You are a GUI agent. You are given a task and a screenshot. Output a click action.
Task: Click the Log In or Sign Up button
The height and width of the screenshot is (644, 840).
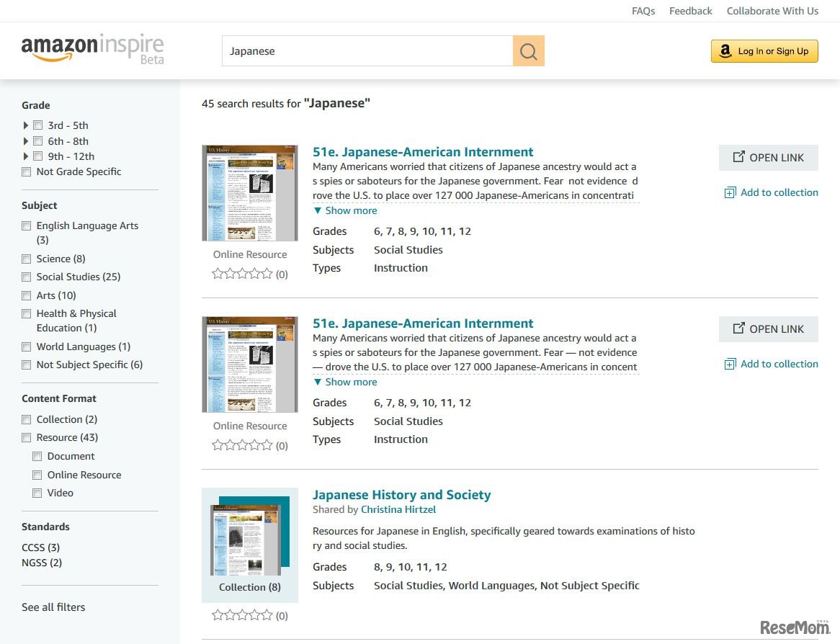[x=764, y=51]
